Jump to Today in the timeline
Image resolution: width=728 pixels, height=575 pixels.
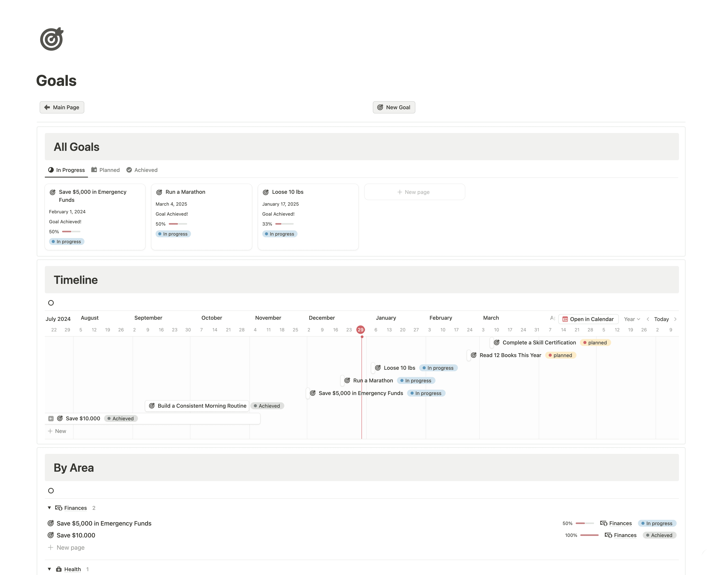(661, 319)
